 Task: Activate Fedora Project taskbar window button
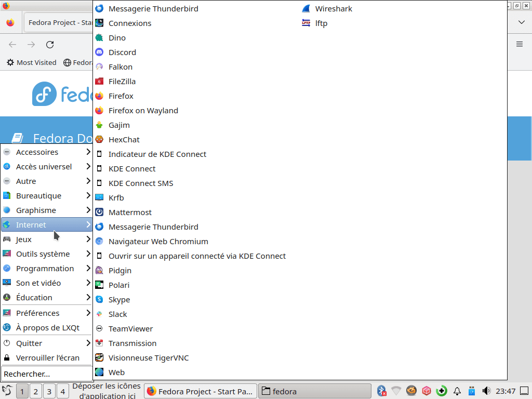pyautogui.click(x=200, y=392)
